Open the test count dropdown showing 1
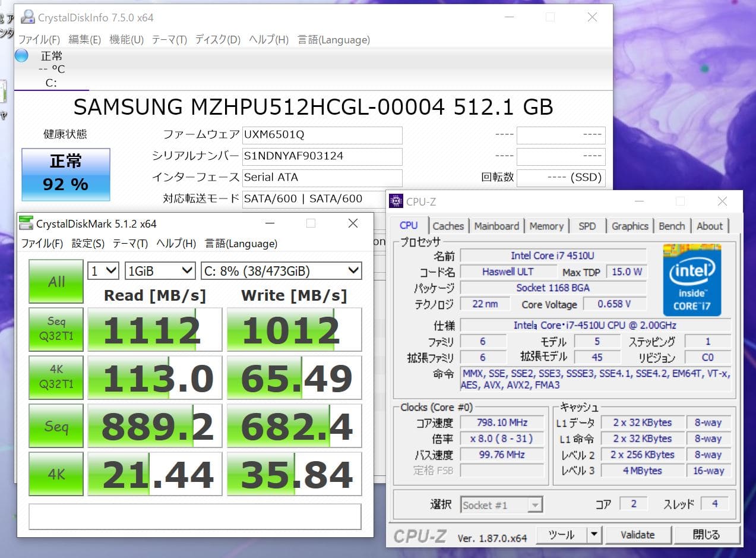The height and width of the screenshot is (558, 756). click(103, 271)
